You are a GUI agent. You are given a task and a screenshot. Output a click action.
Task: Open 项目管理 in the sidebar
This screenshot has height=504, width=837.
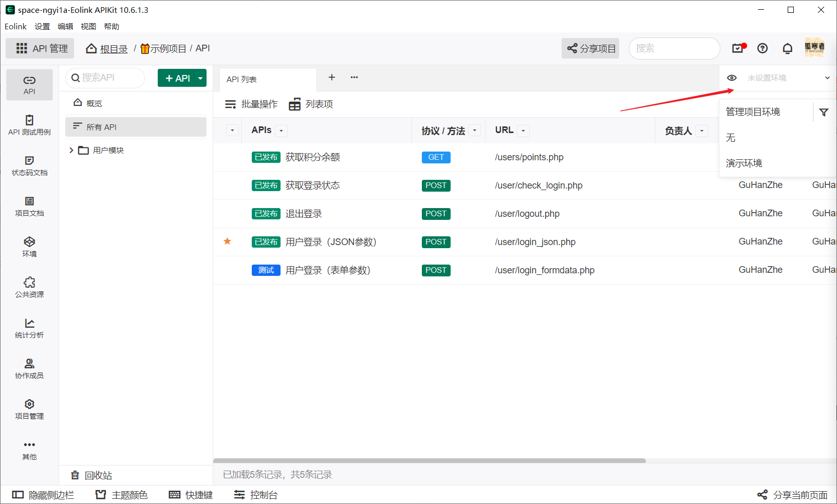[29, 409]
